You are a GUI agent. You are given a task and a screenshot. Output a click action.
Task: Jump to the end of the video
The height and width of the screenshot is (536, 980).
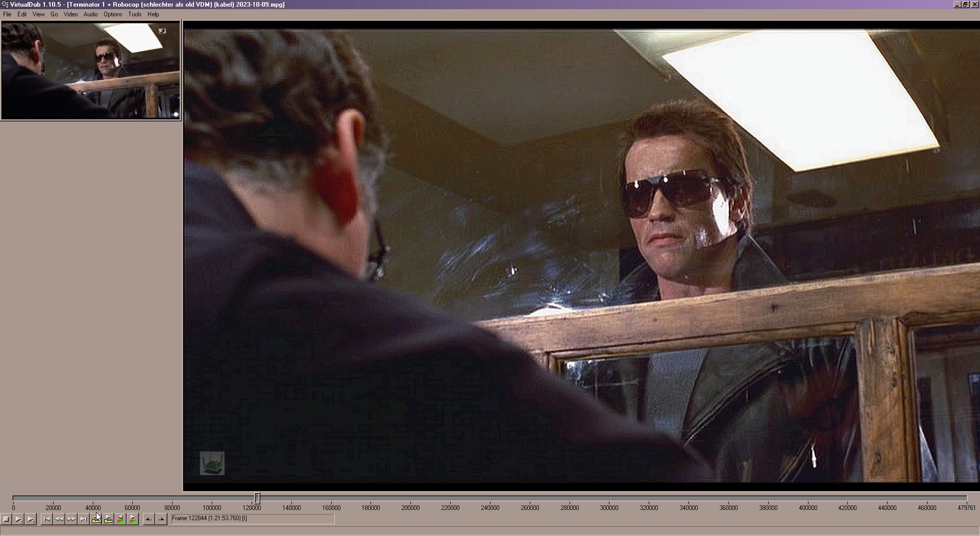pyautogui.click(x=84, y=519)
